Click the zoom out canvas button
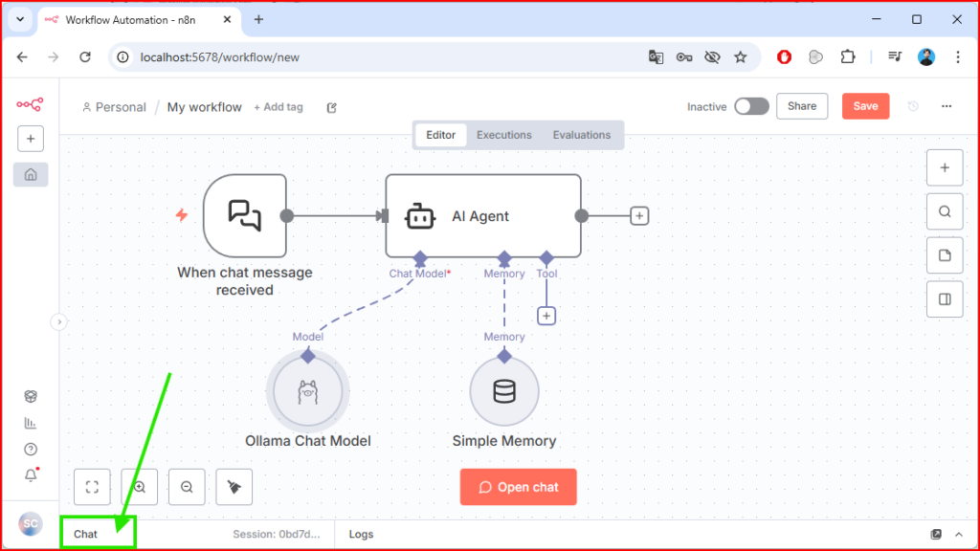The height and width of the screenshot is (551, 980). (x=187, y=487)
